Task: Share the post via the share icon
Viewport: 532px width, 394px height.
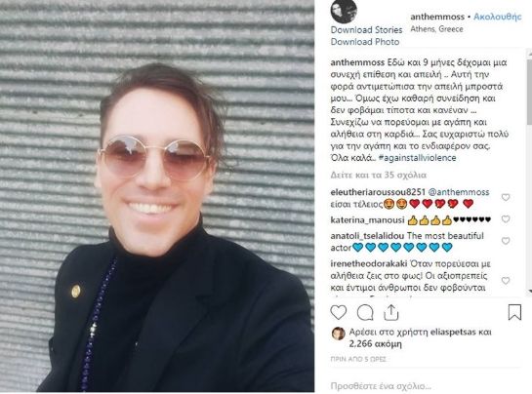Action: pos(390,312)
